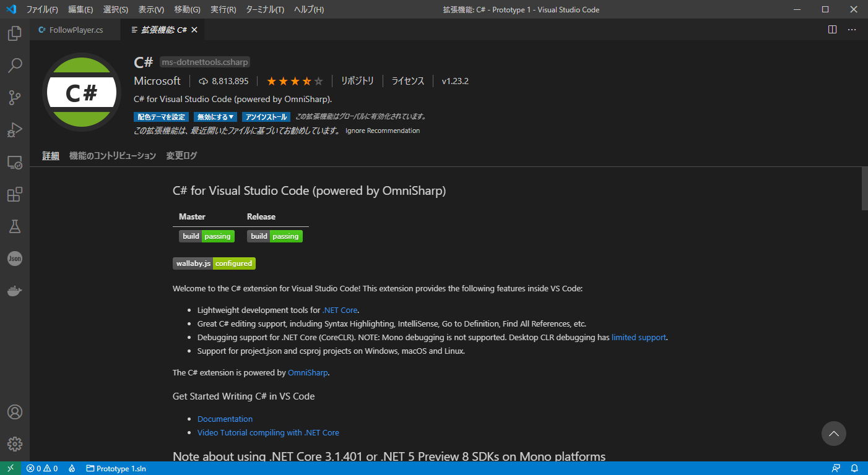Screen dimensions: 868x475
Task: Click the flame icon in status bar
Action: [72, 468]
